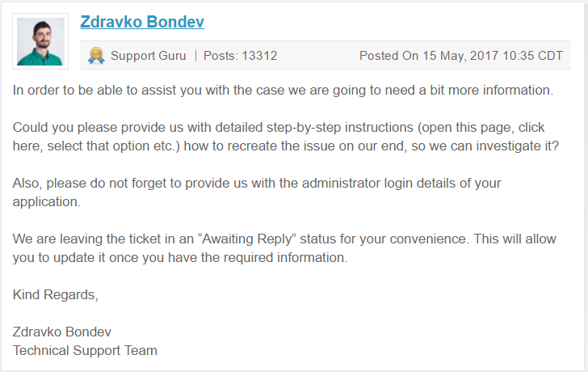Click the 10:35 CDT time text
This screenshot has width=588, height=372.
pos(532,56)
